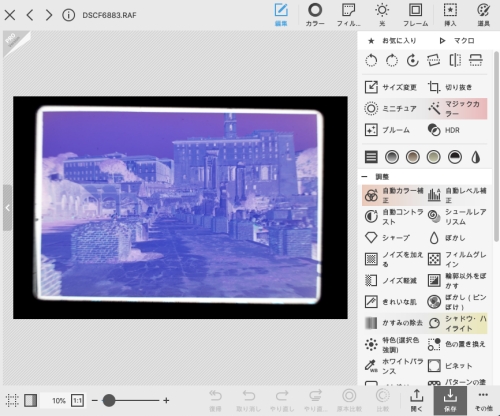
Task: Select the brown sepia circle filter
Action: (x=413, y=157)
